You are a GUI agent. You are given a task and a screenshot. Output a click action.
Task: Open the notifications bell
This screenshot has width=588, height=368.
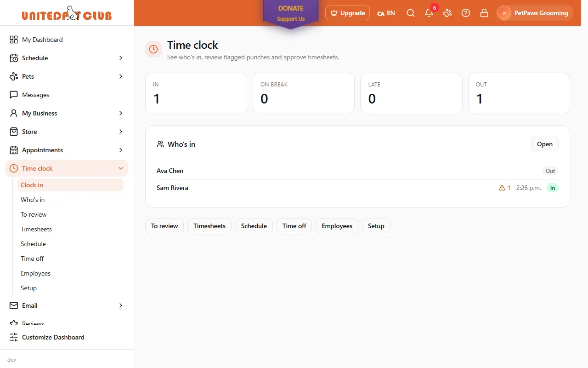429,13
